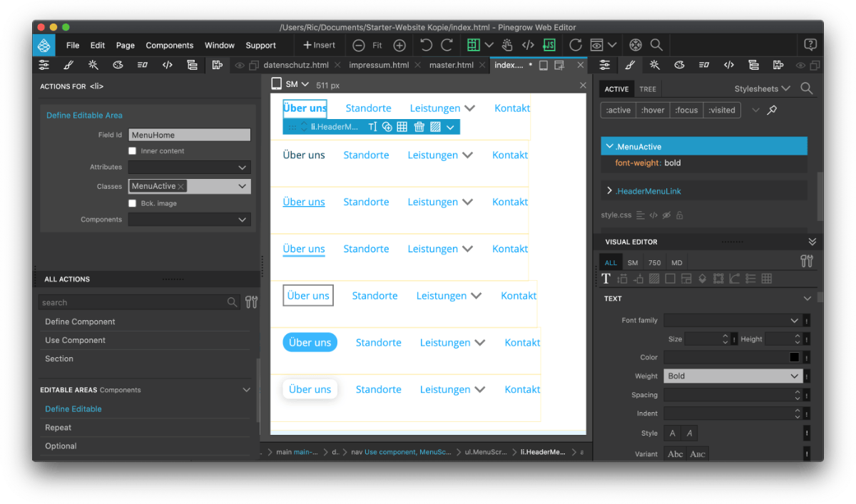Click the grid icon on element toolbar
This screenshot has height=504, width=856.
402,127
